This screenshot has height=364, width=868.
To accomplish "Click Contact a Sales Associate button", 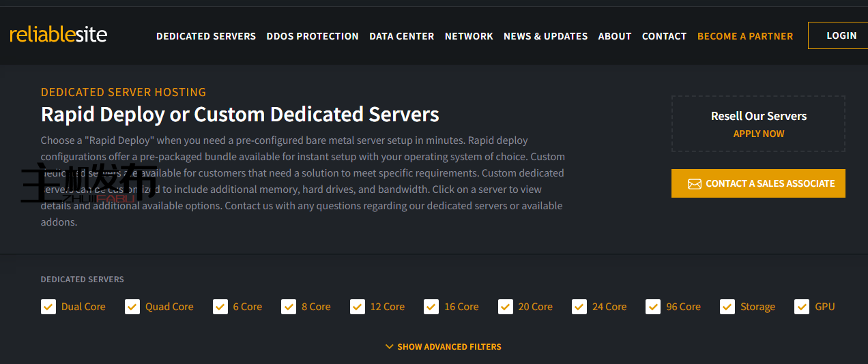I will click(x=758, y=183).
